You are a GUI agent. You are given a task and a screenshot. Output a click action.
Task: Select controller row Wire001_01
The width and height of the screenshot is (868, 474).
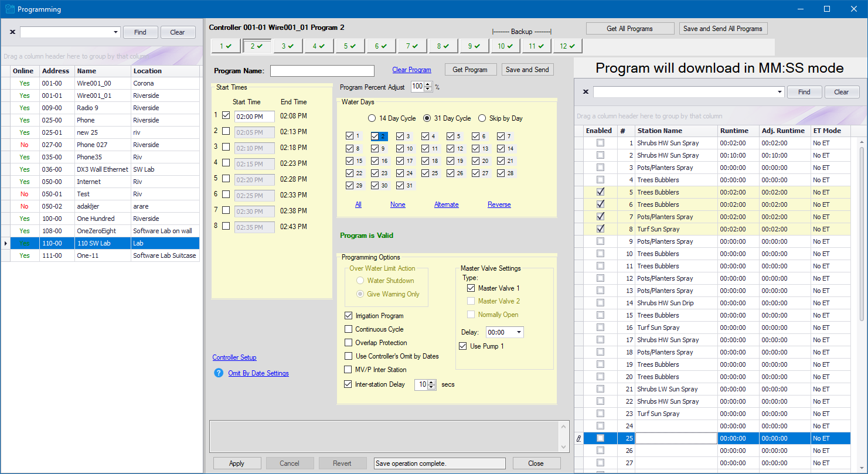100,96
